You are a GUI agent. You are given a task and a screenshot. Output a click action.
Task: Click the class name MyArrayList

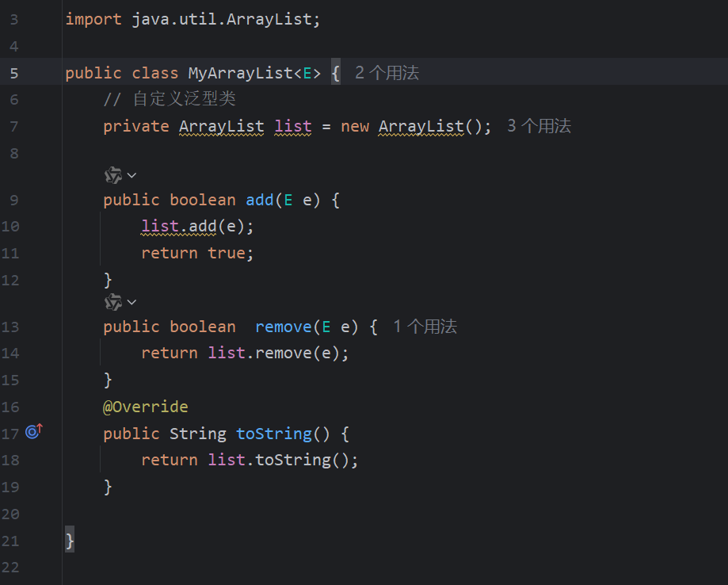point(241,74)
